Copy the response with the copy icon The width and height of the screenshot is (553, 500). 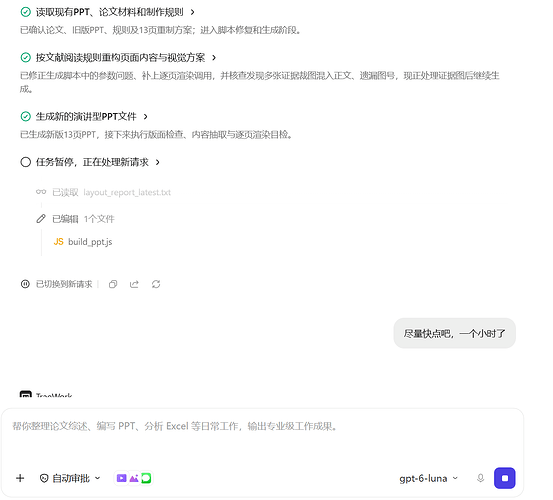113,284
